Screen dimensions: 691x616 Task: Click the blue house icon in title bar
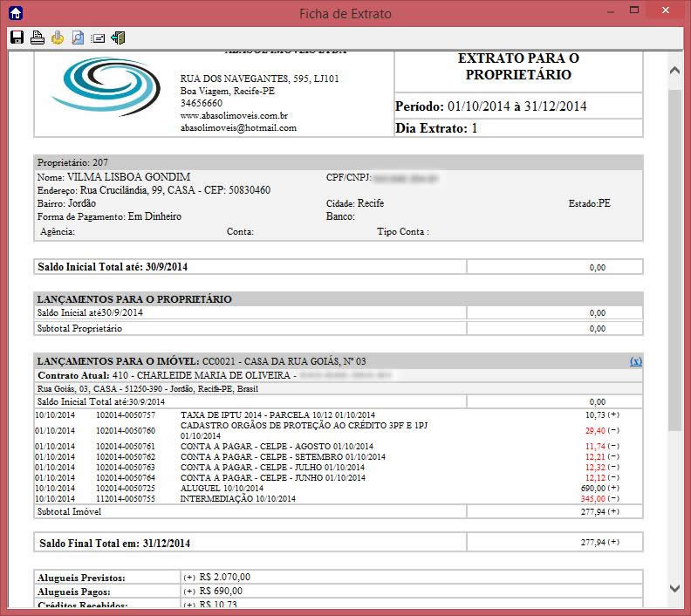(15, 13)
